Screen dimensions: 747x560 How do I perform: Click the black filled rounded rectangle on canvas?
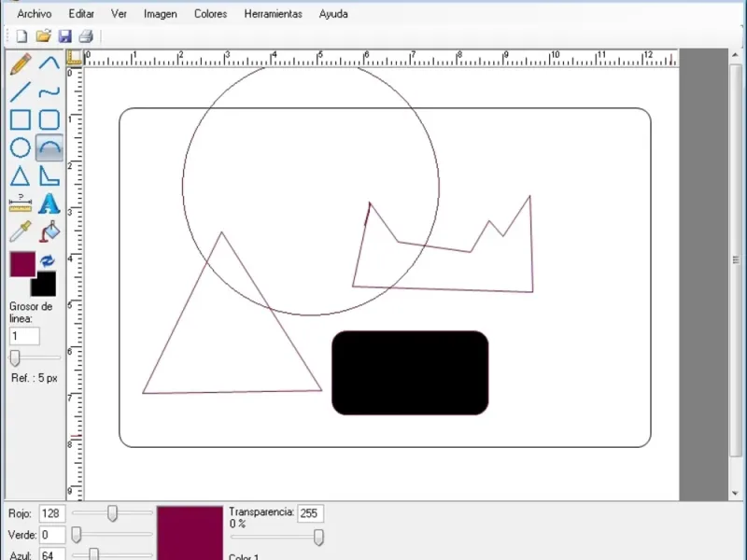pyautogui.click(x=410, y=372)
